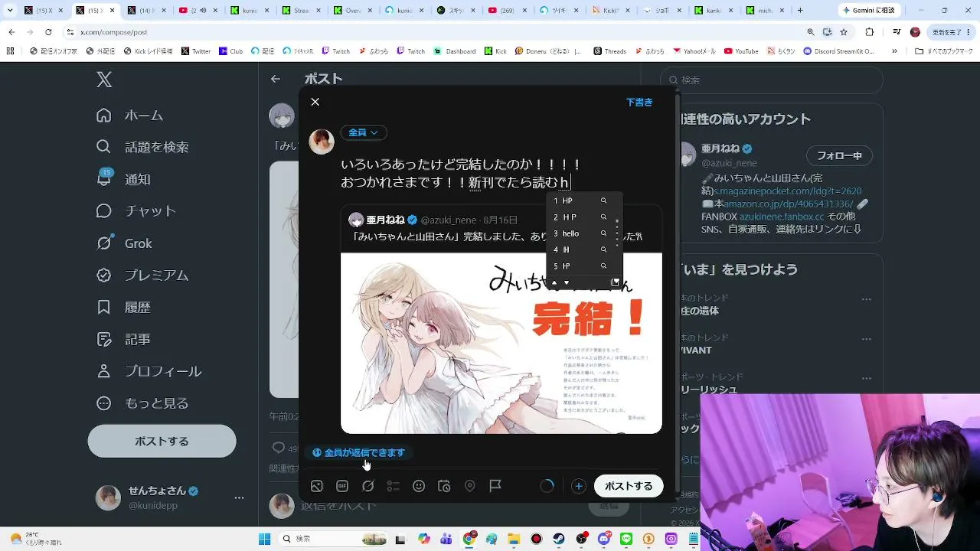Bookmark this page with star icon
Viewport: 980px width, 551px height.
coord(844,32)
